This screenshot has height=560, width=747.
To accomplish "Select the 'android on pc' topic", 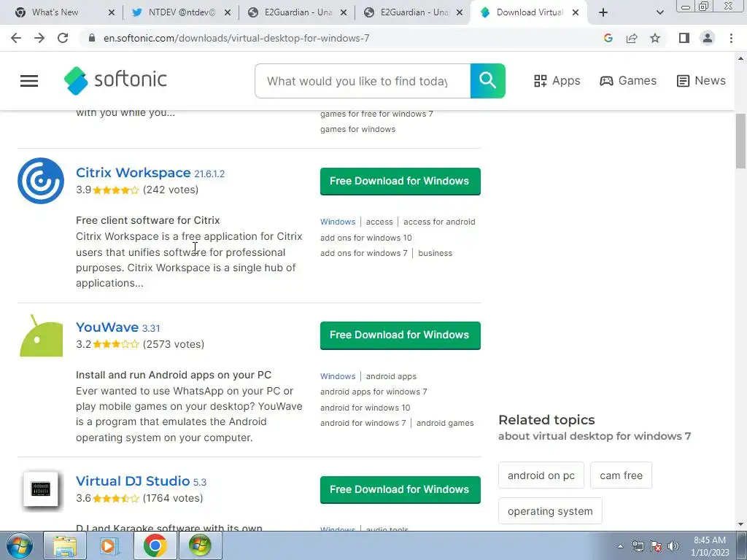I will point(541,475).
